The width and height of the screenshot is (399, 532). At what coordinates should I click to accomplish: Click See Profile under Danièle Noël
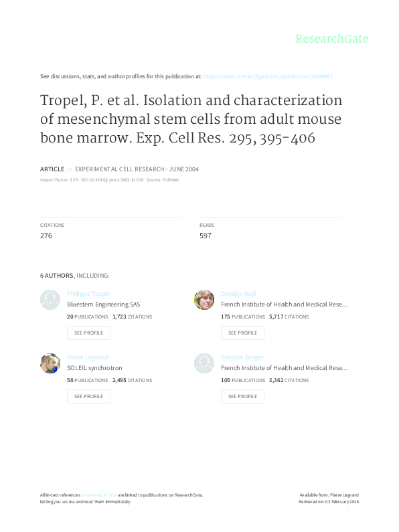(x=242, y=333)
